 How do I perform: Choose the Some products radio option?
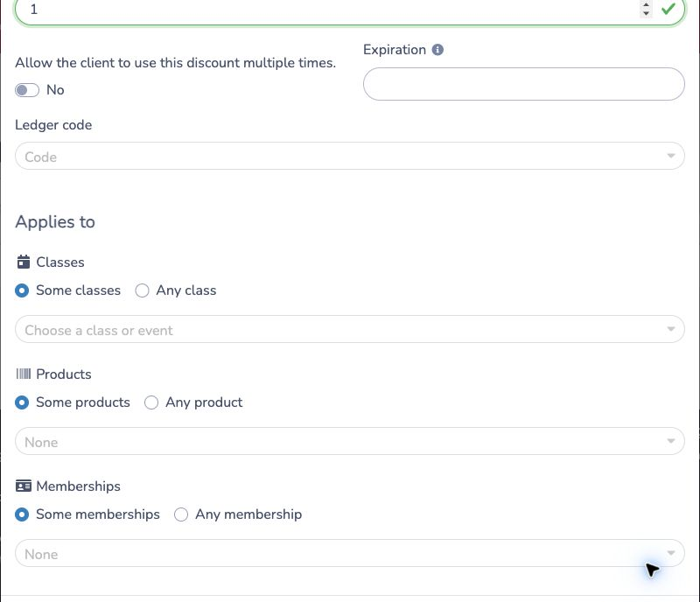pos(22,402)
